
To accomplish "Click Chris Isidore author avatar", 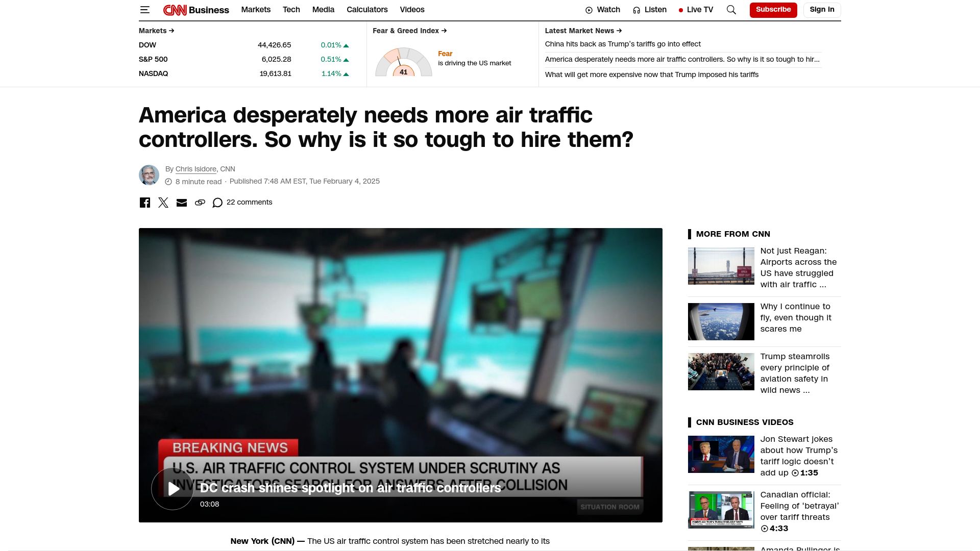I will (149, 175).
